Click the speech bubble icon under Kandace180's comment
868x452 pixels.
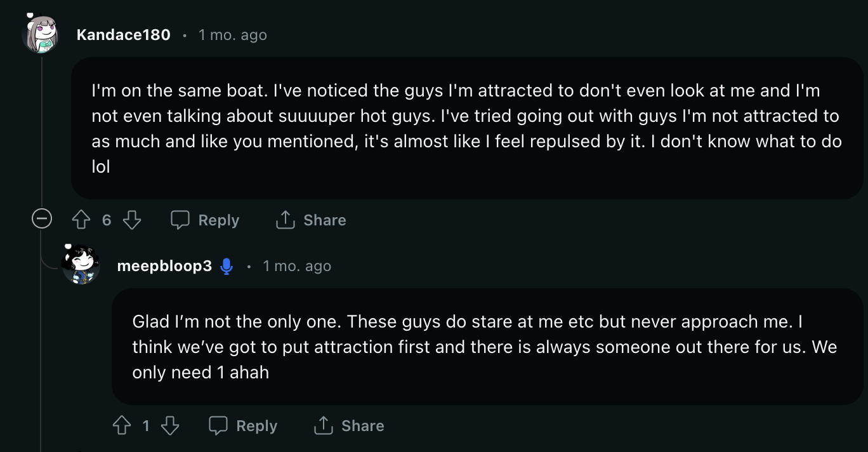[x=180, y=220]
